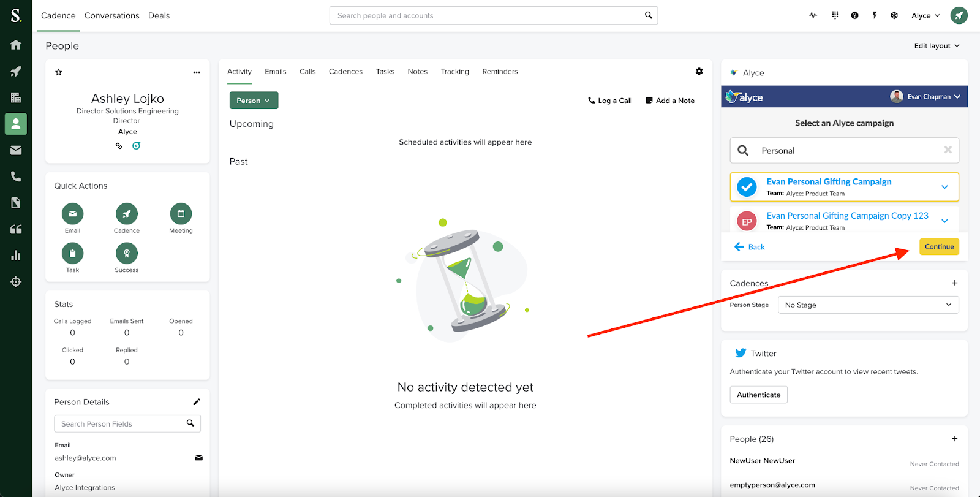Image resolution: width=980 pixels, height=497 pixels.
Task: Switch to the Emails tab
Action: pos(276,72)
